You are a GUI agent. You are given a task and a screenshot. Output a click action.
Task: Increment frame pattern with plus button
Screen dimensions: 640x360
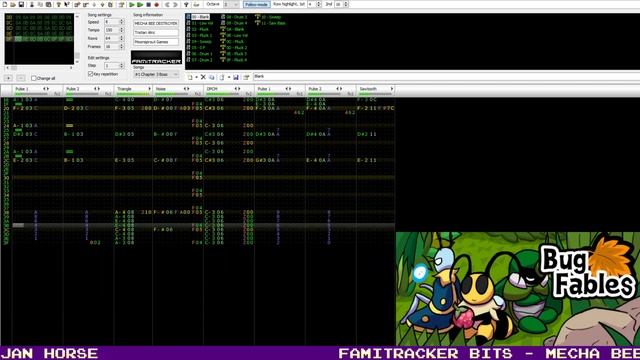click(8, 78)
